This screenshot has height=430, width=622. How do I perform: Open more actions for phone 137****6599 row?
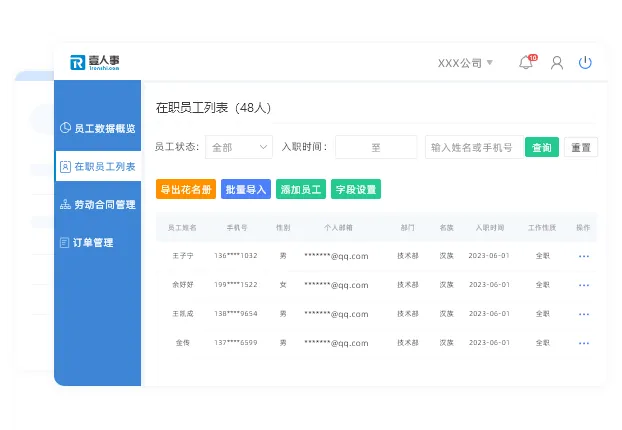(x=584, y=343)
